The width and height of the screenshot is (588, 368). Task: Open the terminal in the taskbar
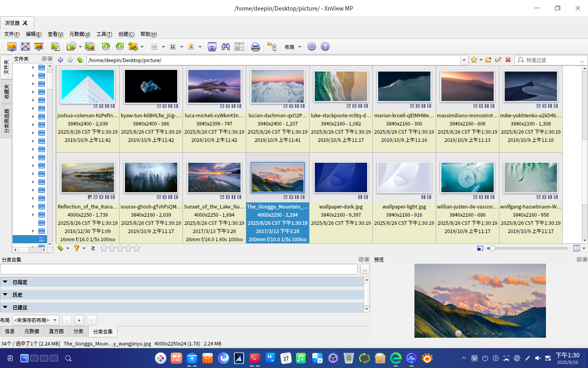pyautogui.click(x=255, y=359)
